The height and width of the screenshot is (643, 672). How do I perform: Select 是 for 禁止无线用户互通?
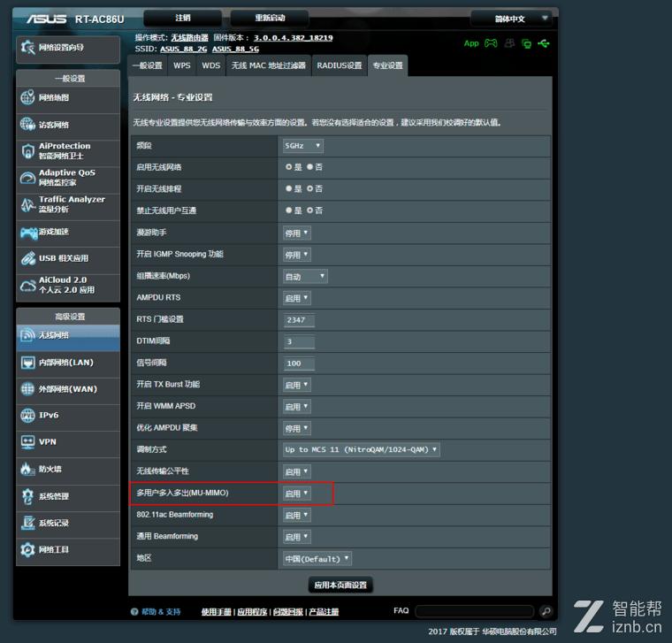[289, 211]
